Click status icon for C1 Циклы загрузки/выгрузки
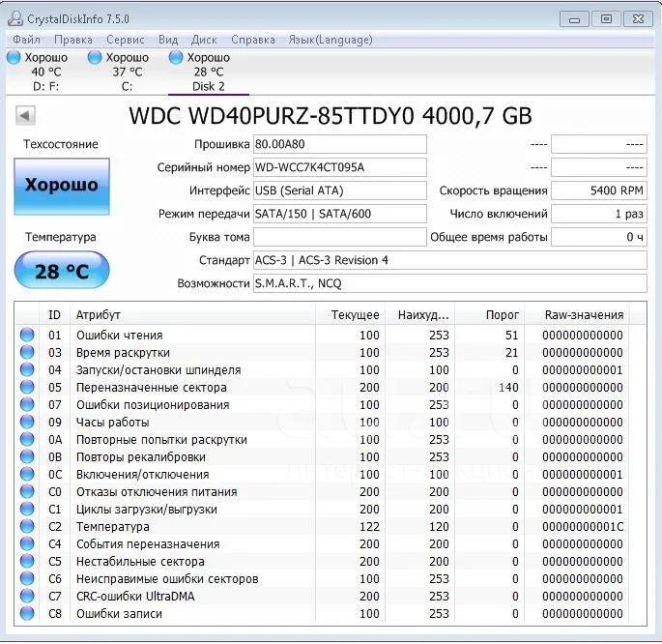This screenshot has width=662, height=644. pyautogui.click(x=27, y=510)
